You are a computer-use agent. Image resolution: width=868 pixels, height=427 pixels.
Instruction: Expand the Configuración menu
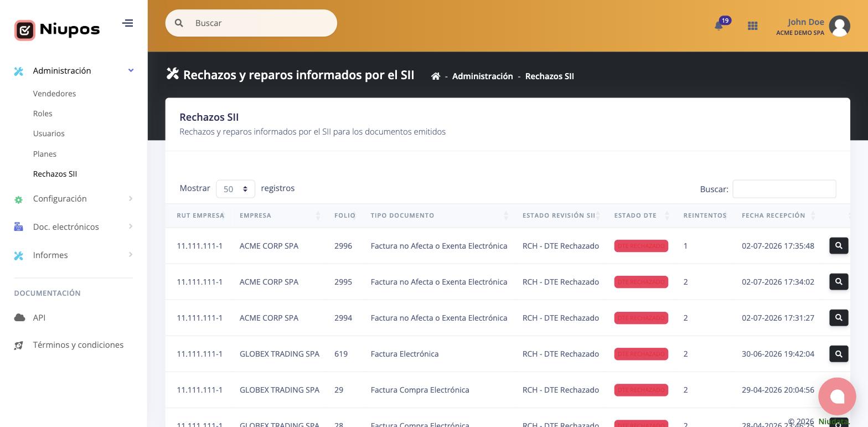coord(131,198)
